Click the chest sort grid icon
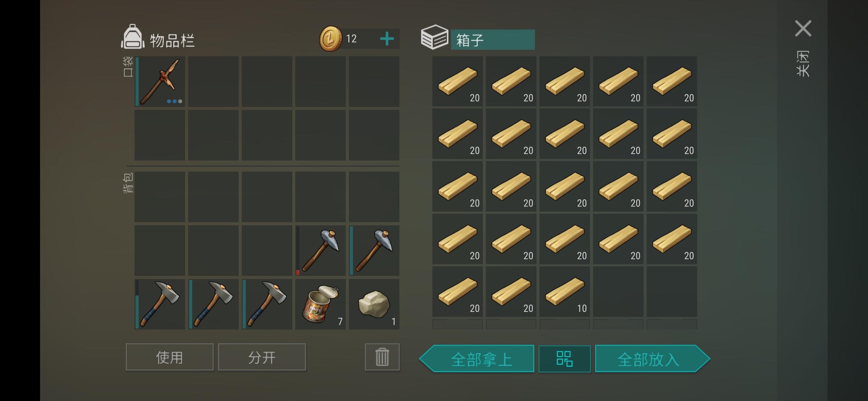Viewport: 868px width, 401px height. pos(565,359)
